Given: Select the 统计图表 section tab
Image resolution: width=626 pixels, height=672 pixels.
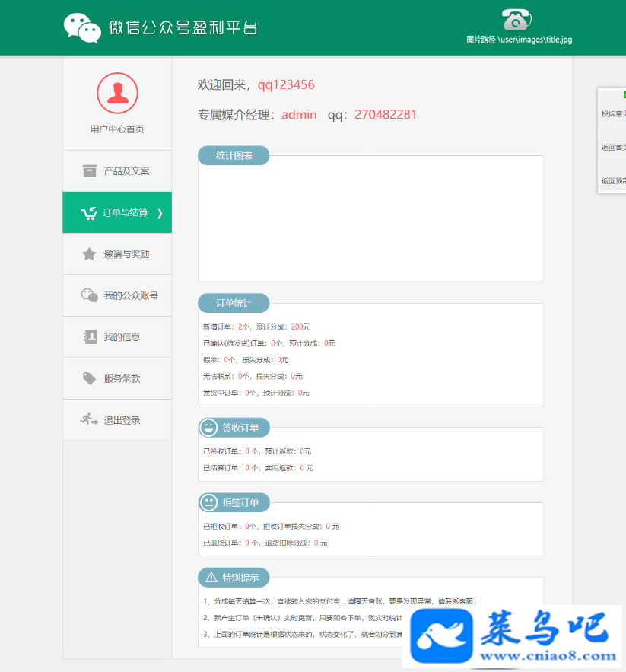Looking at the screenshot, I should click(234, 155).
